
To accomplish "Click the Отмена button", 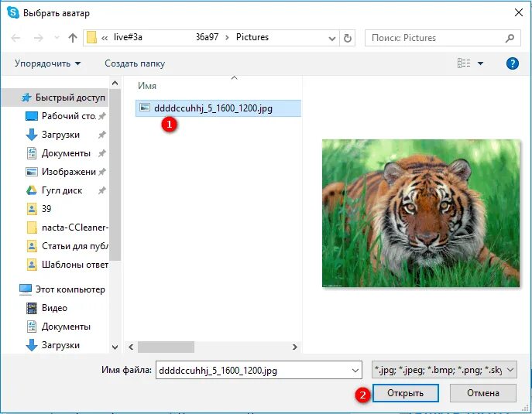I will pos(483,393).
